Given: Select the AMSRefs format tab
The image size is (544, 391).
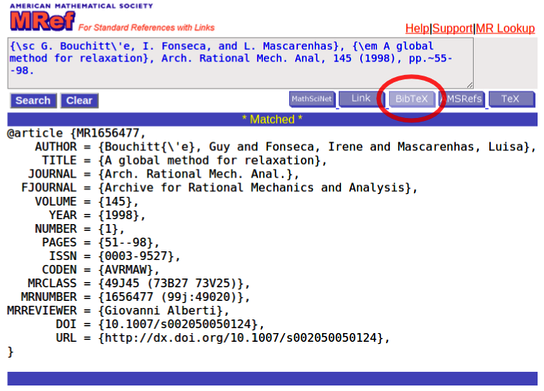Looking at the screenshot, I should pos(462,99).
